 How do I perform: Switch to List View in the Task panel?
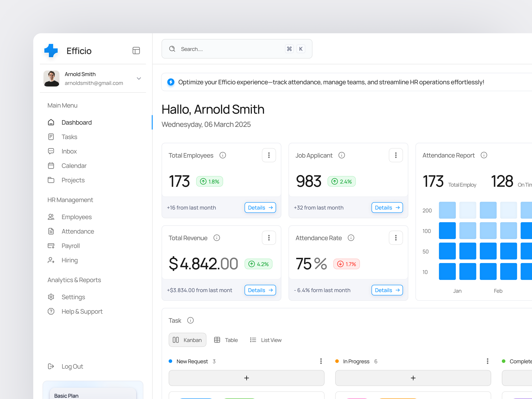(266, 340)
